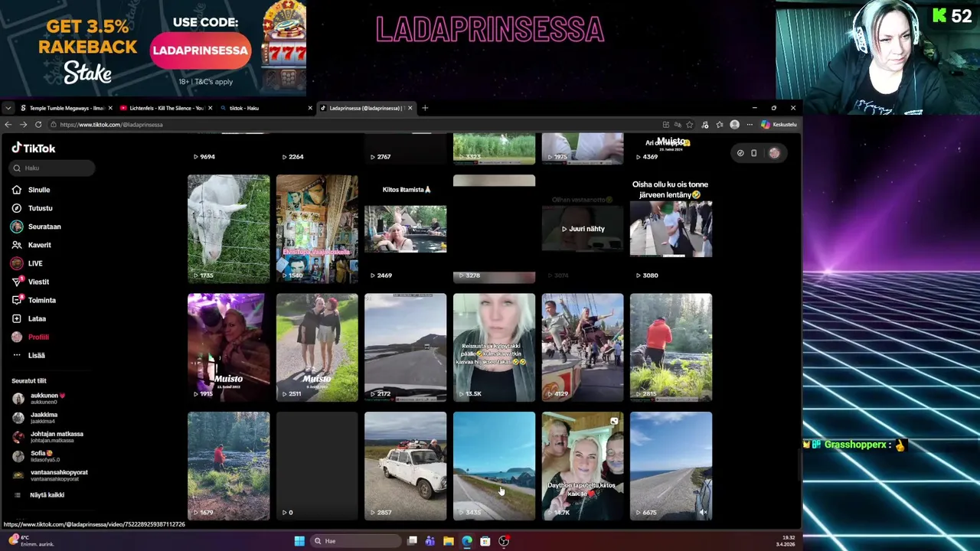Open the tab search dropdown in the browser
This screenshot has height=551, width=980.
click(8, 108)
